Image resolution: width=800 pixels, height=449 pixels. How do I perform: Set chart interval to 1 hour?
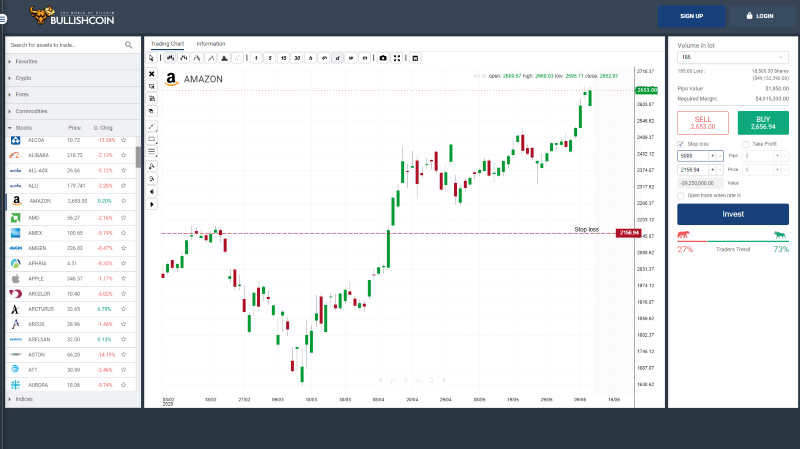pyautogui.click(x=310, y=58)
